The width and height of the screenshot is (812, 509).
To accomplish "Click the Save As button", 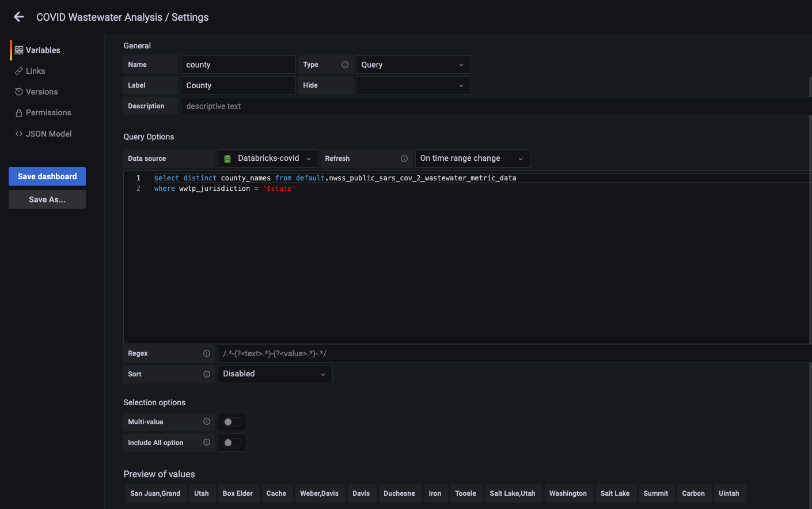I will point(47,199).
